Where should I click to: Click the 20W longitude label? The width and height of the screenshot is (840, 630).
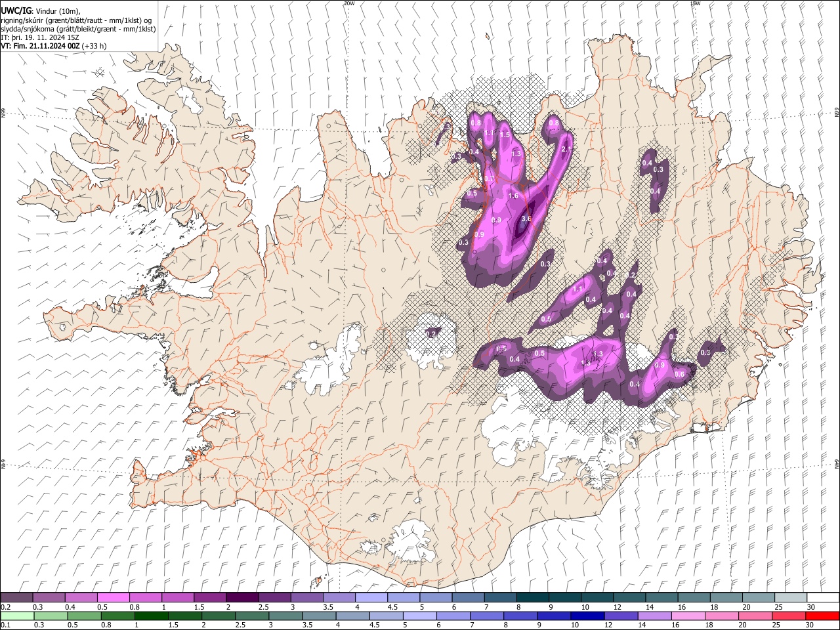point(349,3)
